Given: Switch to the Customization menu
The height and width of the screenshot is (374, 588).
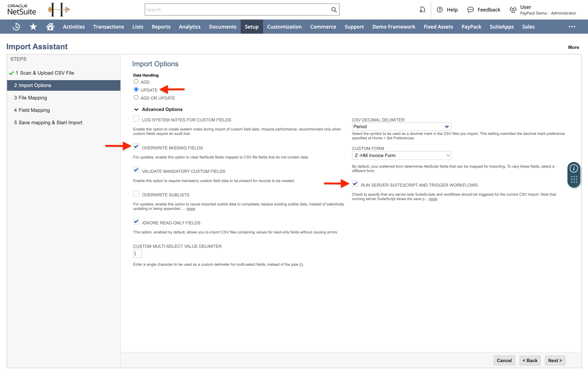Looking at the screenshot, I should pos(284,26).
